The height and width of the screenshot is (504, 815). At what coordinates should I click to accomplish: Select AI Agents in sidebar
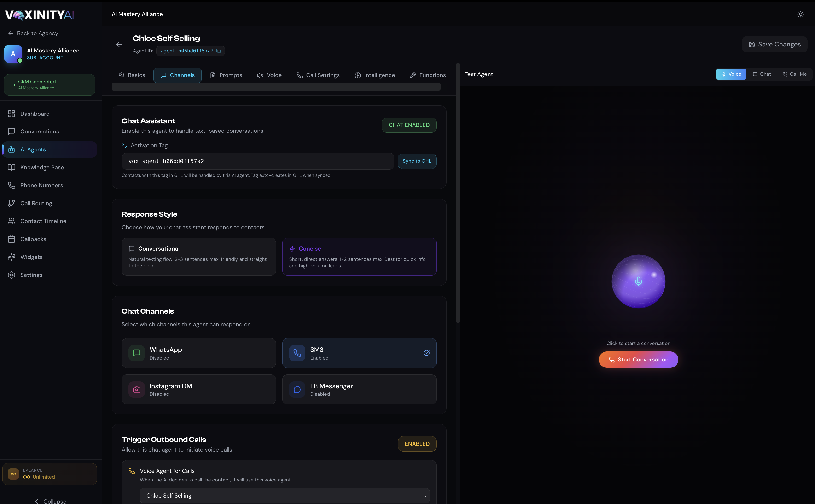tap(49, 149)
